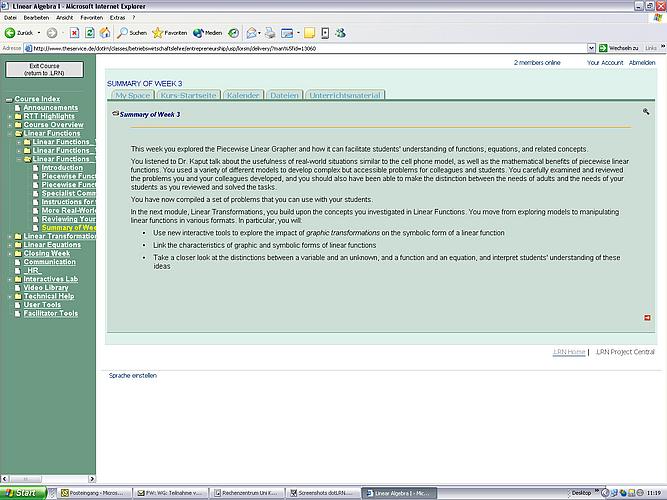Click Sprache einstellen link
The image size is (667, 500).
tap(133, 376)
